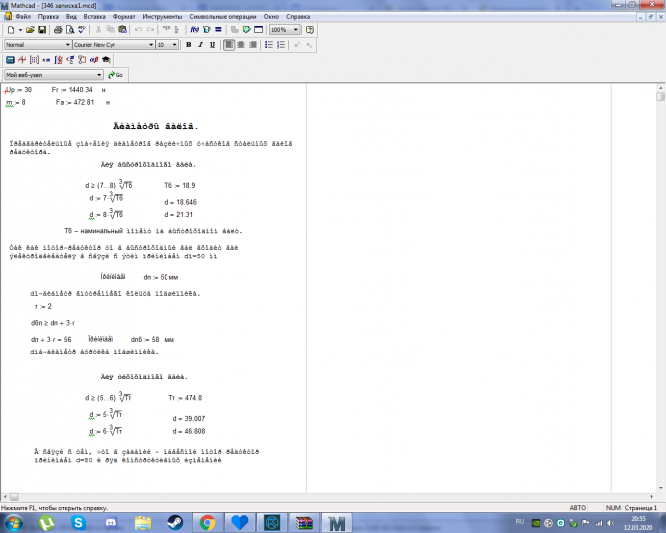Open the Файл menu
Screen dimensions: 666x533
click(23, 17)
